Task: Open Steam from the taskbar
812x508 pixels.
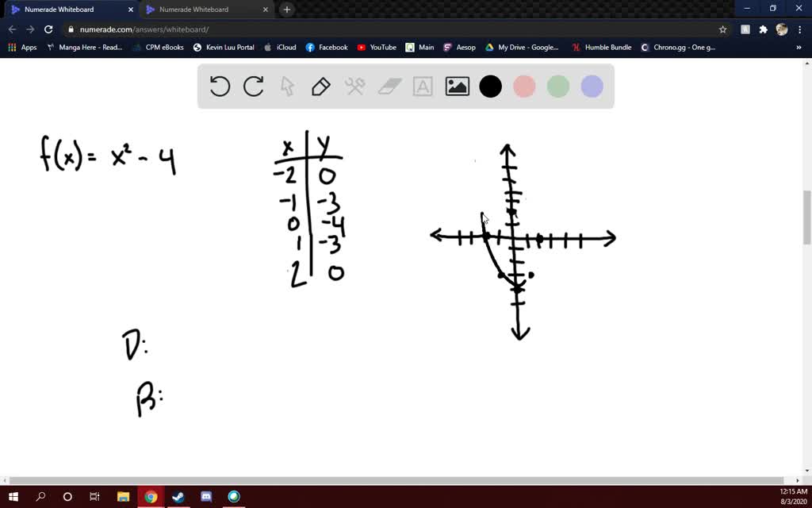Action: tap(178, 497)
